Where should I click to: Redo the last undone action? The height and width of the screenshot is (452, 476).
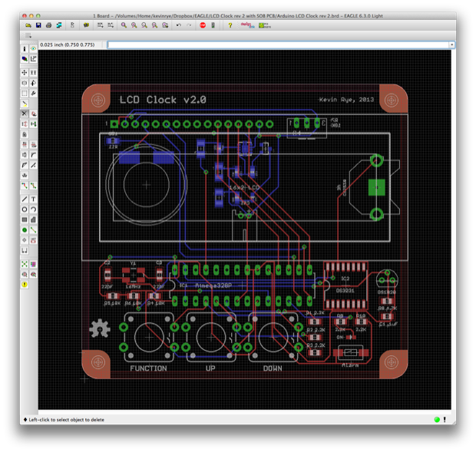click(189, 25)
